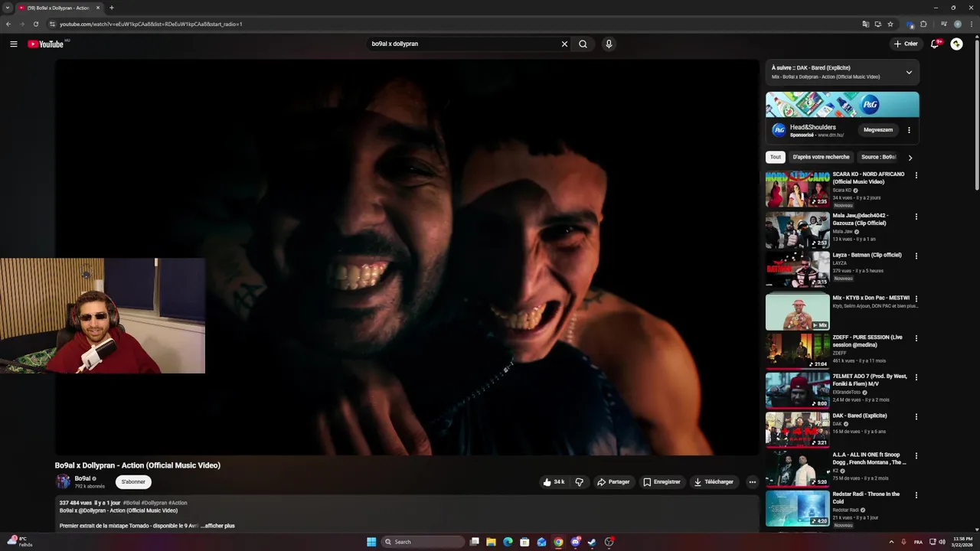Bookmark page with star icon
This screenshot has width=980, height=551.
890,24
